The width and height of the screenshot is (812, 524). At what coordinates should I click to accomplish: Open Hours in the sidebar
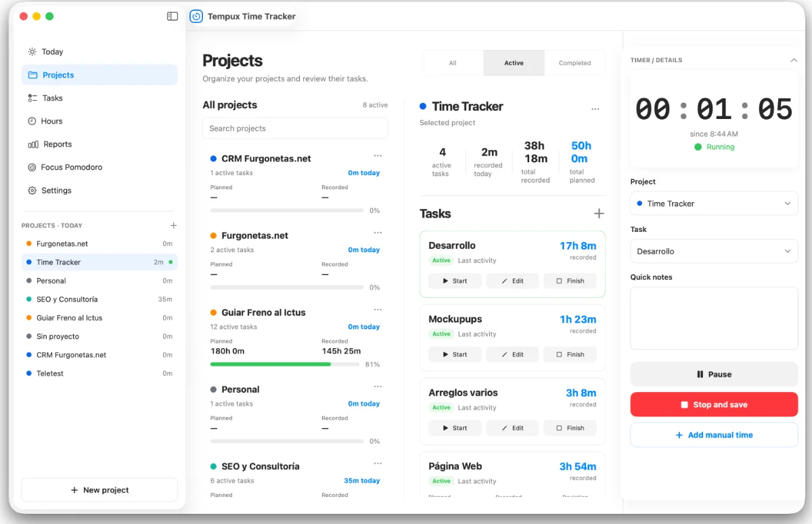click(x=99, y=121)
